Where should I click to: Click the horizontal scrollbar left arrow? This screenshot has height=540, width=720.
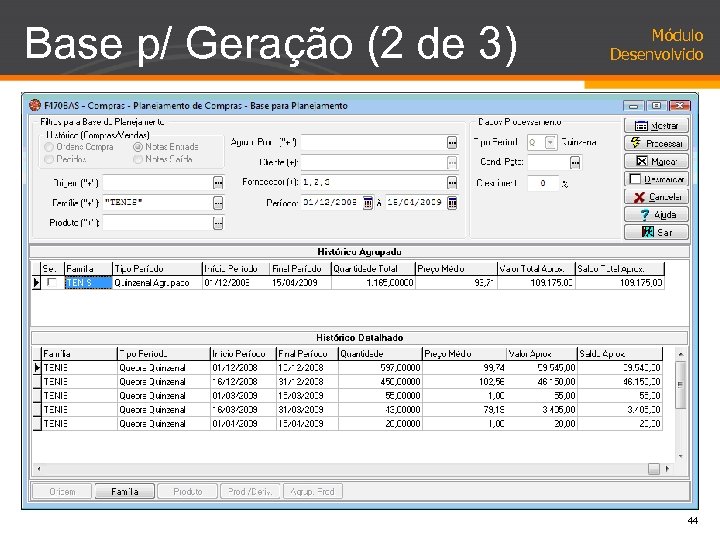click(39, 469)
